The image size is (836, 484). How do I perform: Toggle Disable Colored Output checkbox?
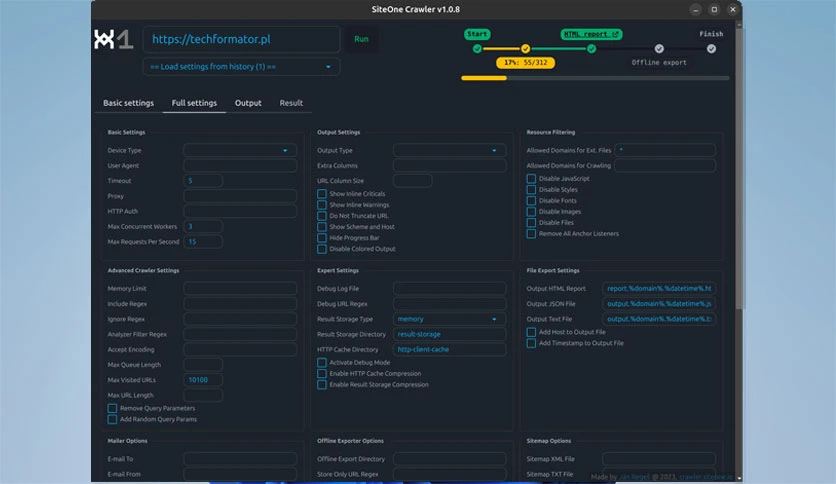[x=321, y=249]
